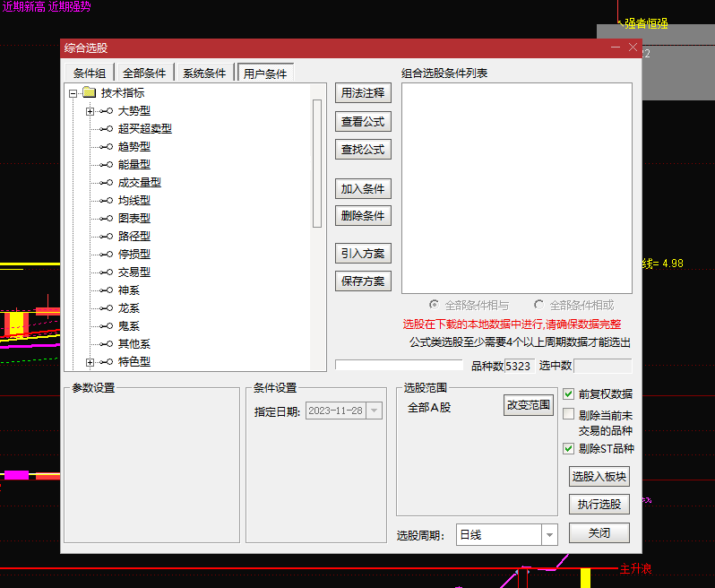Screen dimensions: 715x588
Task: Select 龙系 category
Action: [129, 308]
